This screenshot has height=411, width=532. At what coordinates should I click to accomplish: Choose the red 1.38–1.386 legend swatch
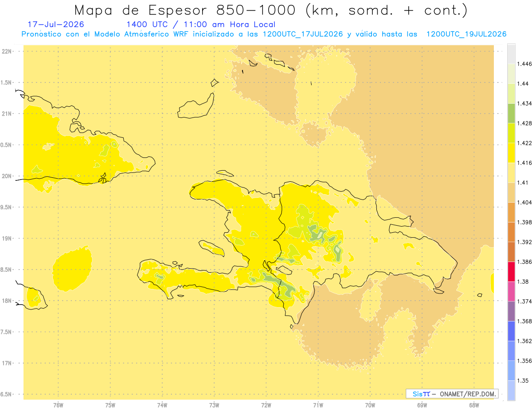click(511, 271)
